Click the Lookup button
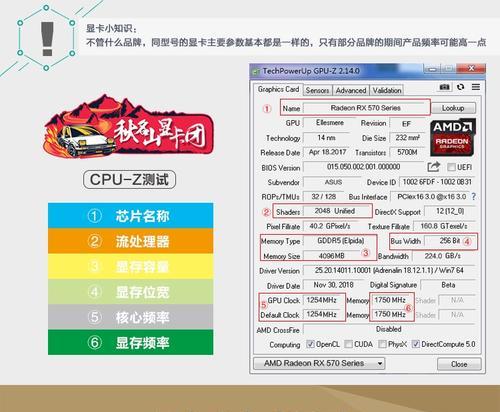This screenshot has height=412, width=500. (453, 108)
